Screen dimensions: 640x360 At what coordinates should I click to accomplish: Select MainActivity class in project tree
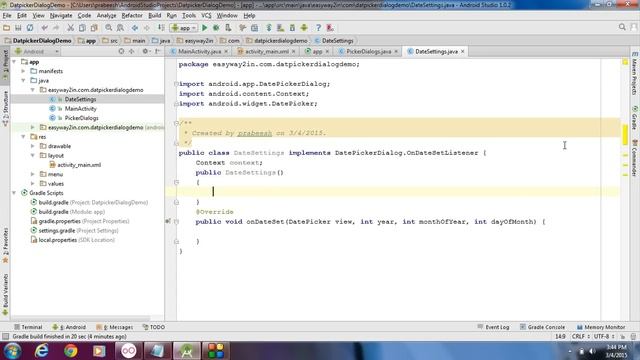click(x=80, y=109)
